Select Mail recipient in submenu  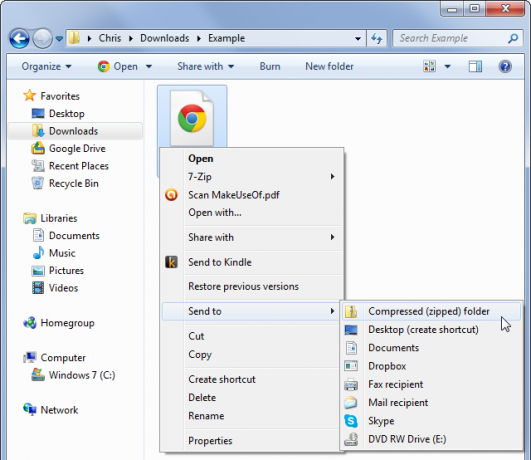coord(431,402)
